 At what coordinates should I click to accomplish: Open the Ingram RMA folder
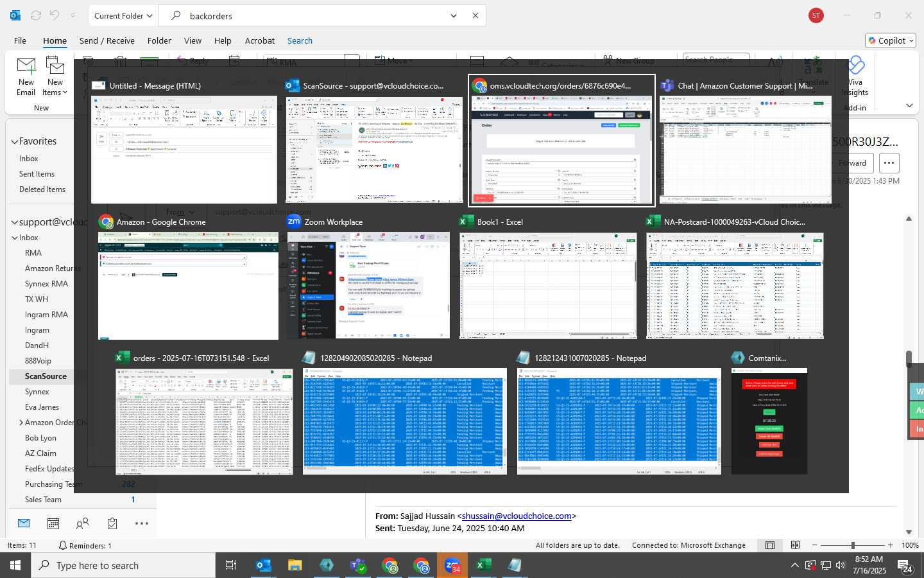[x=46, y=315]
